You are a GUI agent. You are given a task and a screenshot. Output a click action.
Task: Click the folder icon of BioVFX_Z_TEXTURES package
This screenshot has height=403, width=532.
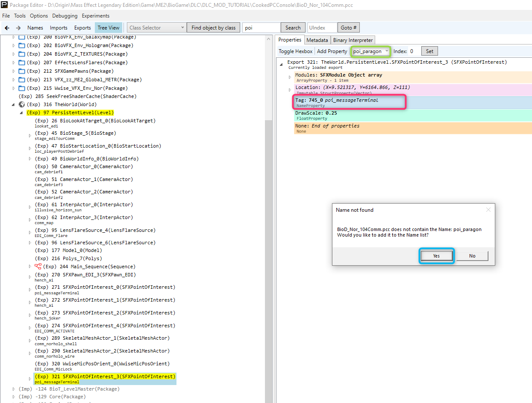22,54
